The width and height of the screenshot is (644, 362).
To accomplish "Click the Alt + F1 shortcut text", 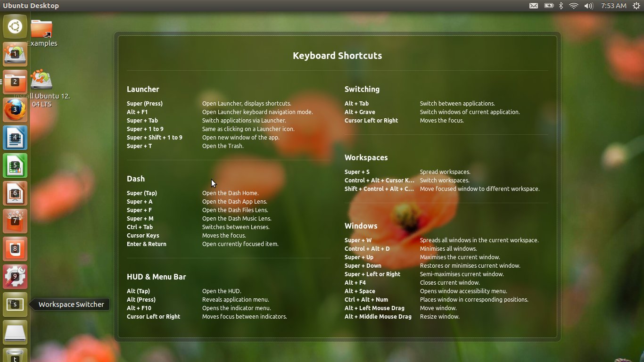I will pyautogui.click(x=137, y=112).
